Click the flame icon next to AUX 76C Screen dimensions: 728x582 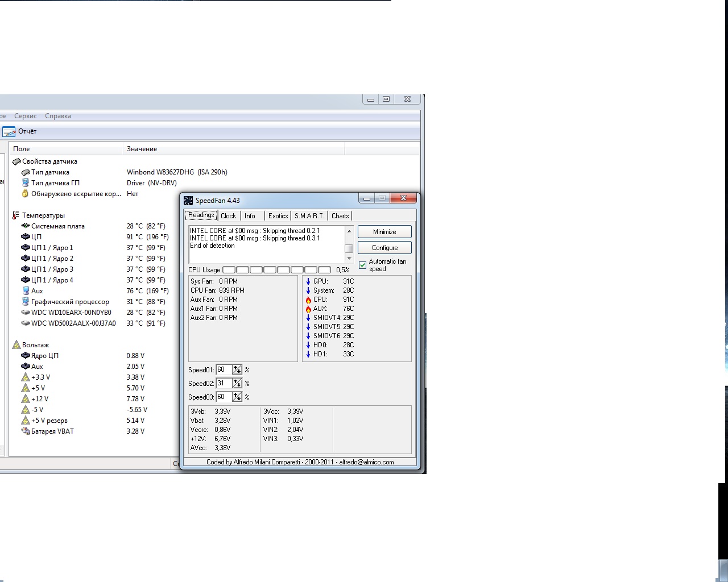pyautogui.click(x=308, y=309)
